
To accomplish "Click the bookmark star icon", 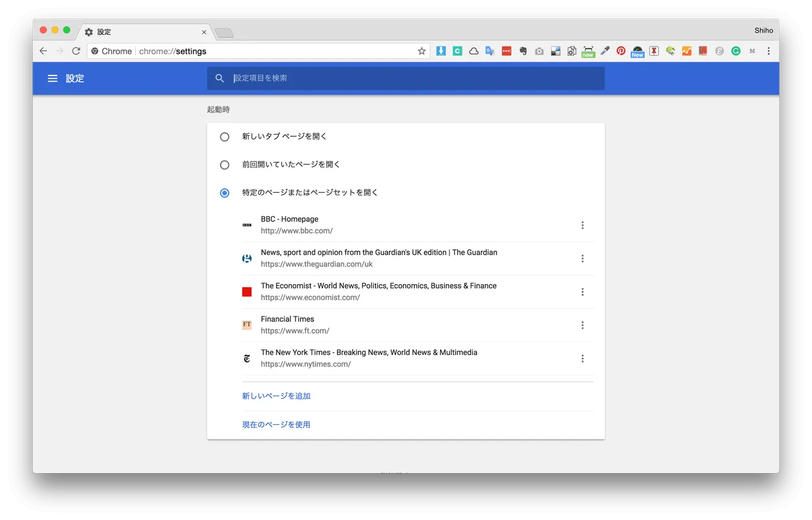I will pyautogui.click(x=422, y=51).
